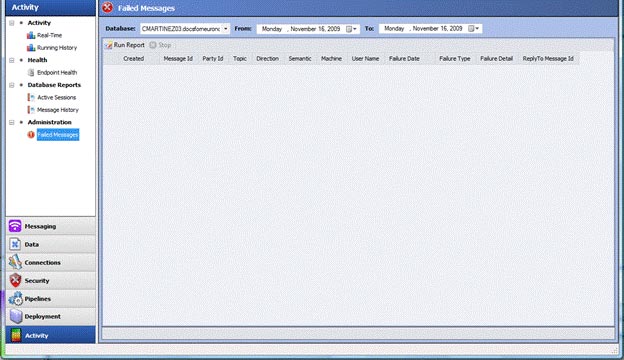Screen dimensions: 624x360
Task: Click the Messaging section icon
Action: [x=15, y=226]
